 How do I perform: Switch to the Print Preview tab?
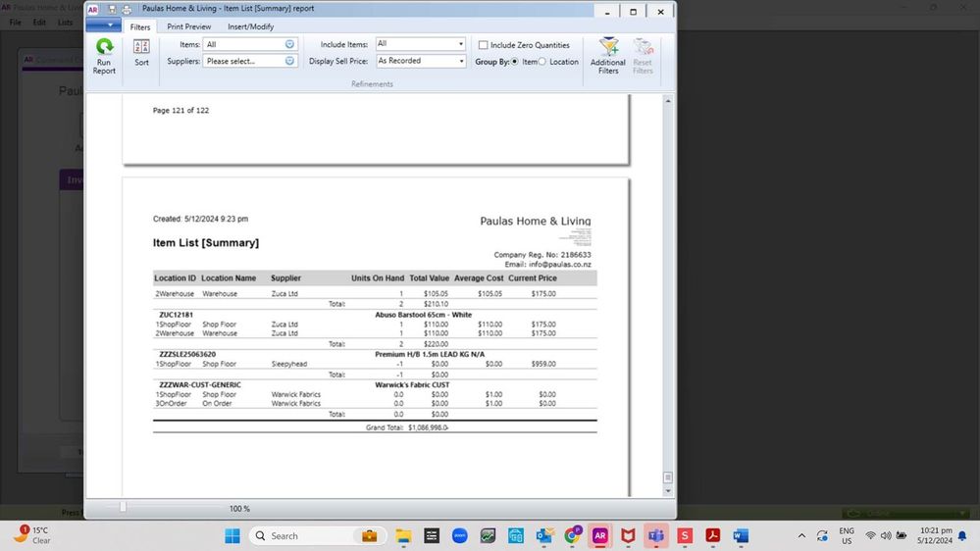tap(188, 26)
